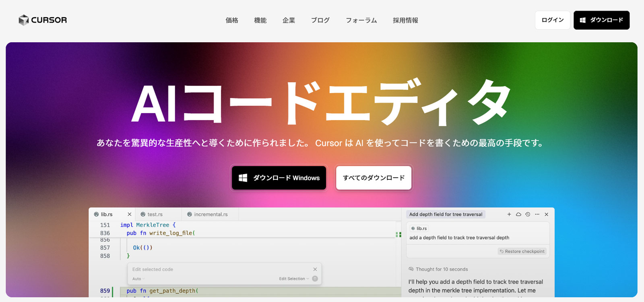The image size is (644, 302).
Task: Open the 価格 pricing page
Action: coord(232,20)
